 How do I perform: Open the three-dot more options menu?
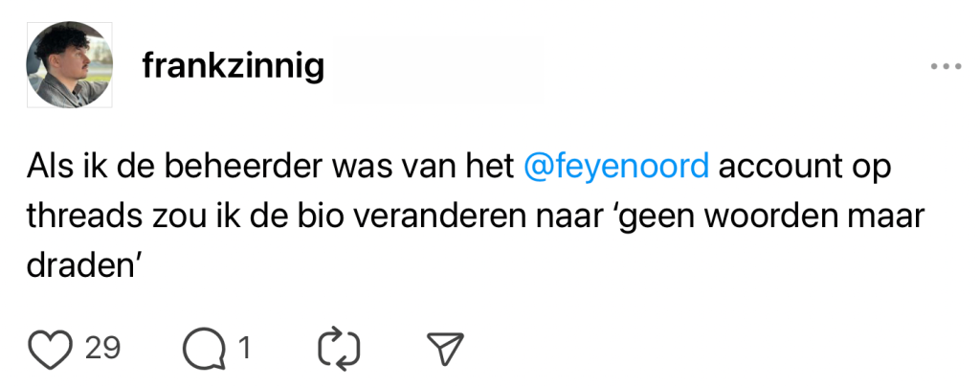945,66
